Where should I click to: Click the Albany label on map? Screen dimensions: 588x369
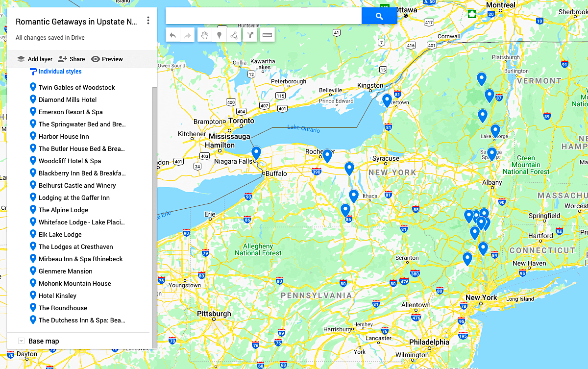pos(492,182)
